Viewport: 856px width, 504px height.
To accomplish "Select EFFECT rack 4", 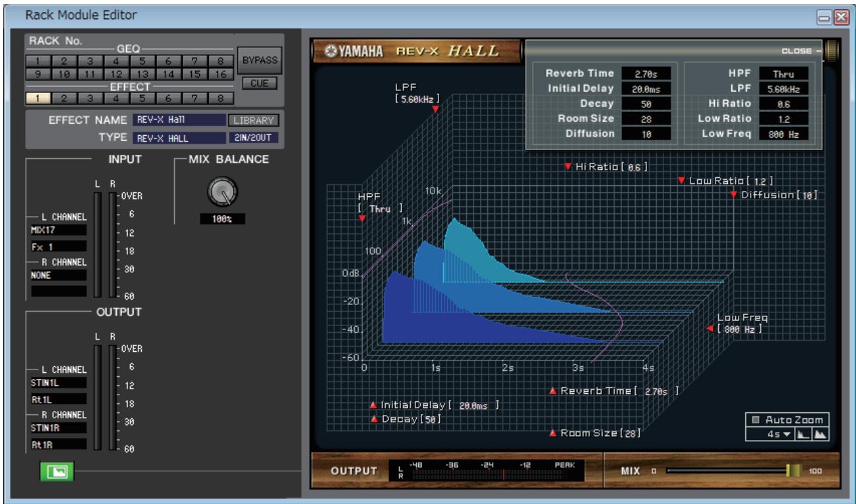I will [x=117, y=99].
